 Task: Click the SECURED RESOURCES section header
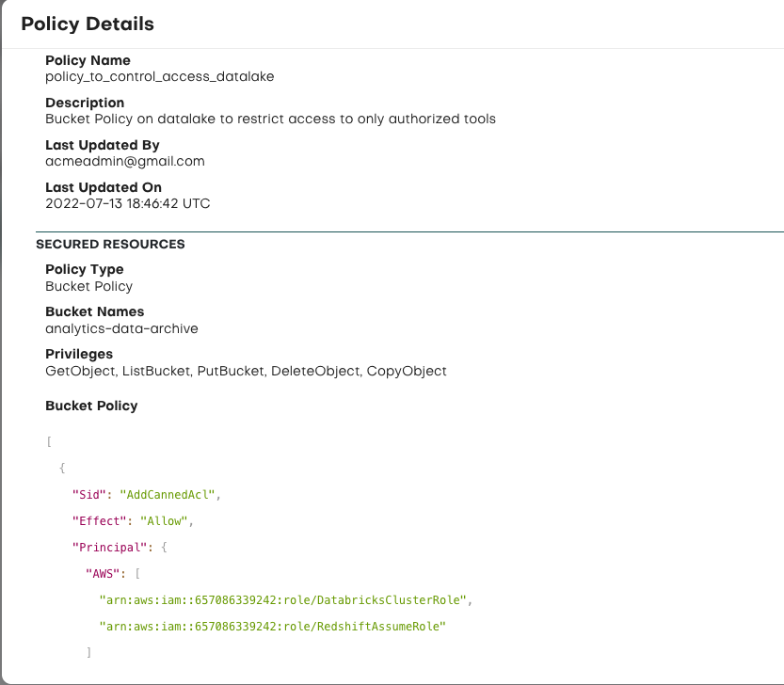click(110, 244)
